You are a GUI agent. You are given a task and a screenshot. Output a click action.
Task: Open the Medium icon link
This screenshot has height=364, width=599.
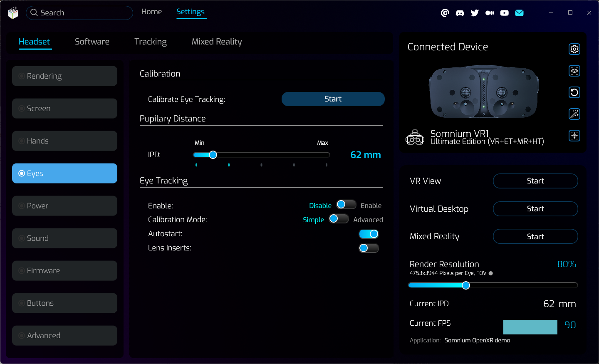point(490,13)
